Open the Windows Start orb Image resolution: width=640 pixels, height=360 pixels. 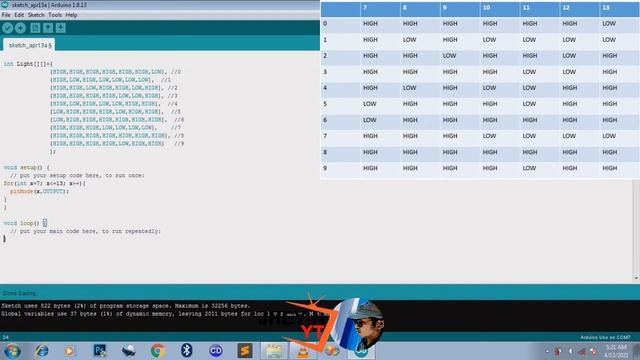[12, 351]
